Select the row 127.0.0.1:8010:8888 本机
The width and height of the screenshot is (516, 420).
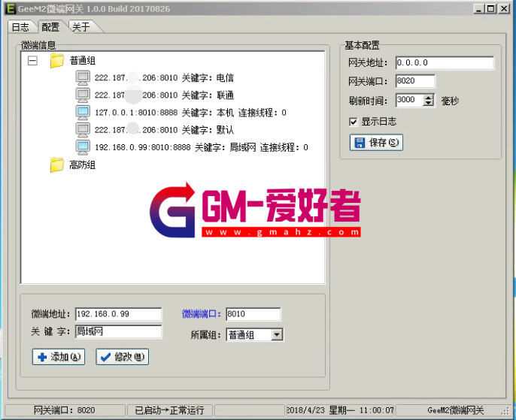point(190,113)
